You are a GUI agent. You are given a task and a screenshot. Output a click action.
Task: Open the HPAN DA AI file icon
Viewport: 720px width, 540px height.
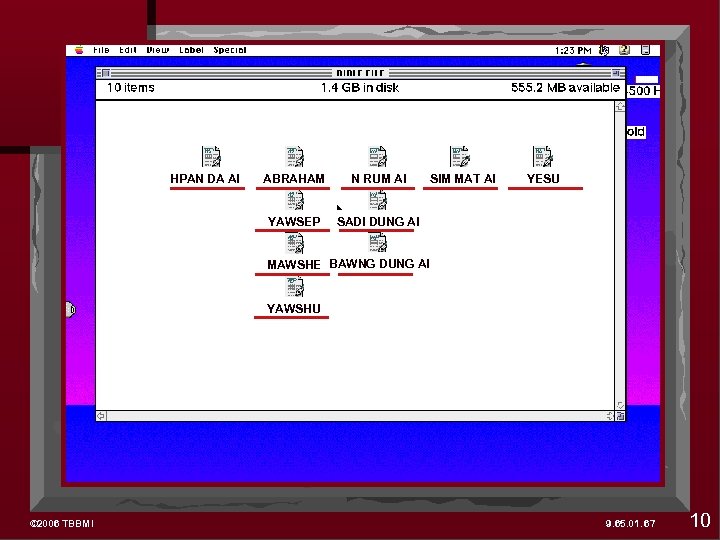click(x=211, y=157)
